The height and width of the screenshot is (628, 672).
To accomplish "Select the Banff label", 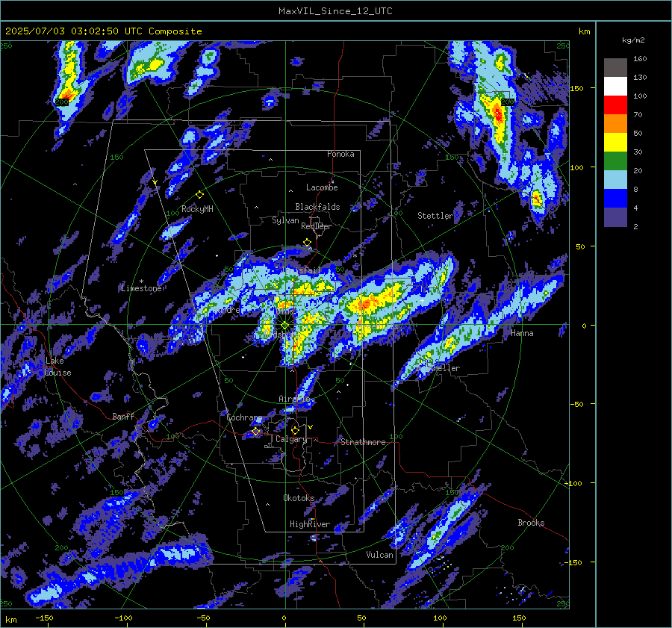I will [x=123, y=416].
